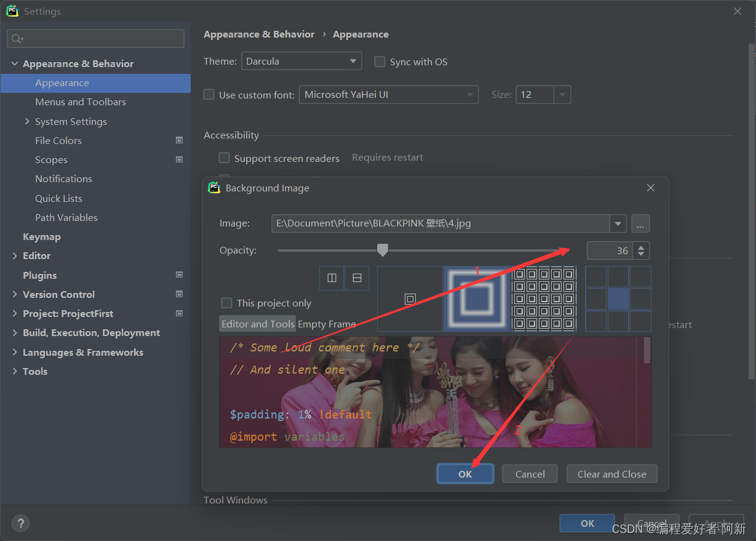Enable This project only checkbox
Image resolution: width=756 pixels, height=541 pixels.
pyautogui.click(x=227, y=303)
